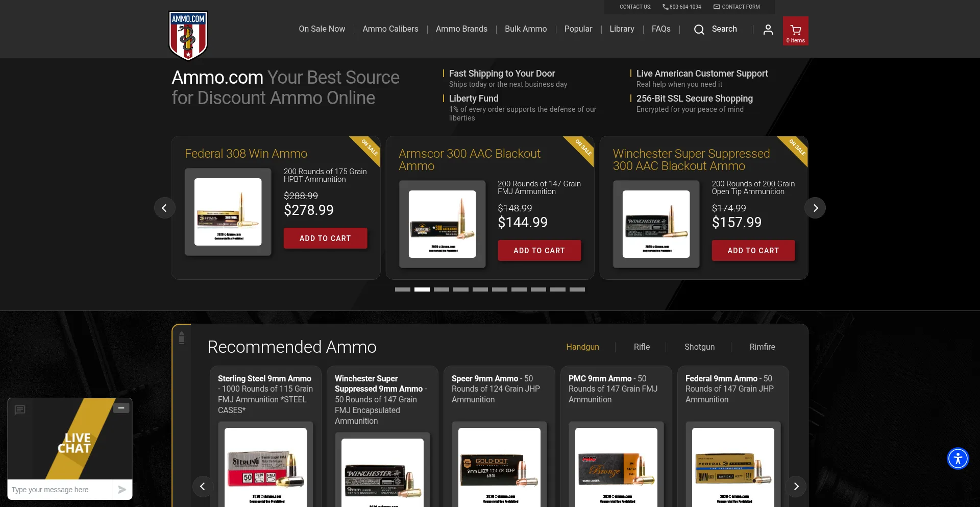
Task: Add Winchester Super Suppressed 300 AAC to cart
Action: 753,251
